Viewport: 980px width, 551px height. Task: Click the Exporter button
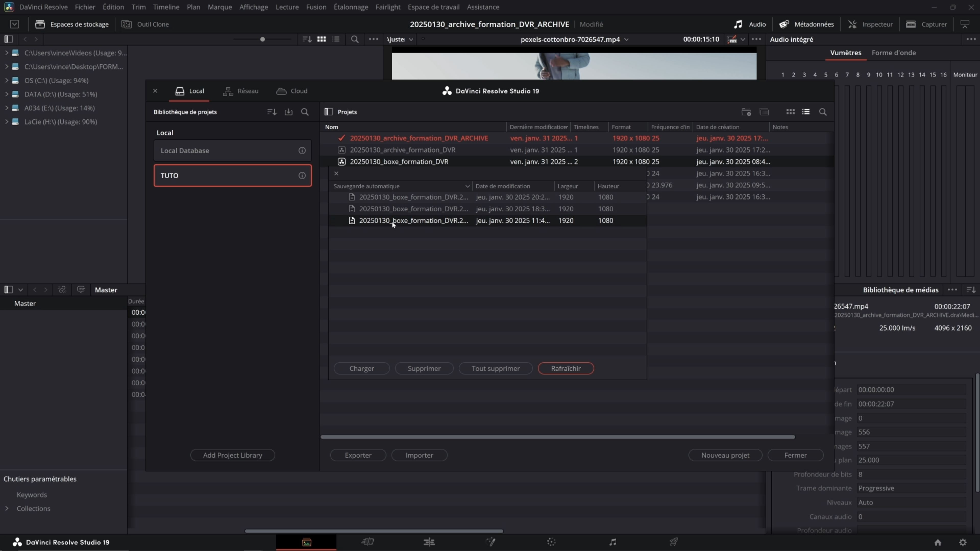pos(358,455)
